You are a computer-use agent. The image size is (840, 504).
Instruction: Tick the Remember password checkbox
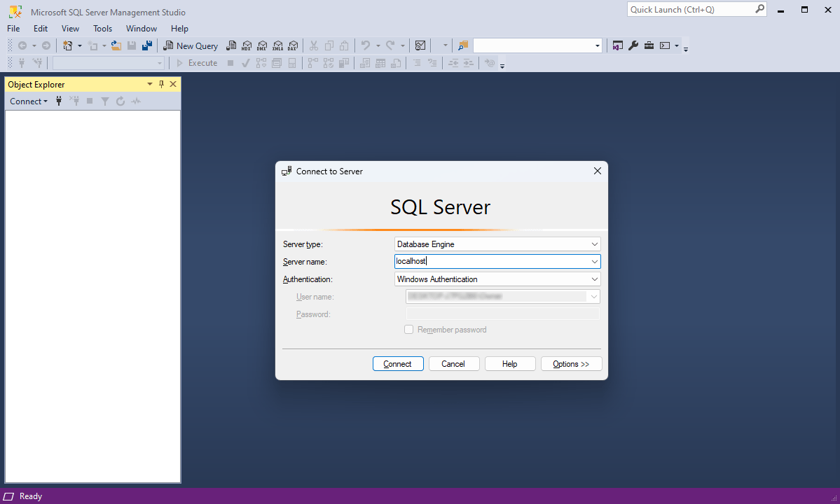[x=408, y=330]
